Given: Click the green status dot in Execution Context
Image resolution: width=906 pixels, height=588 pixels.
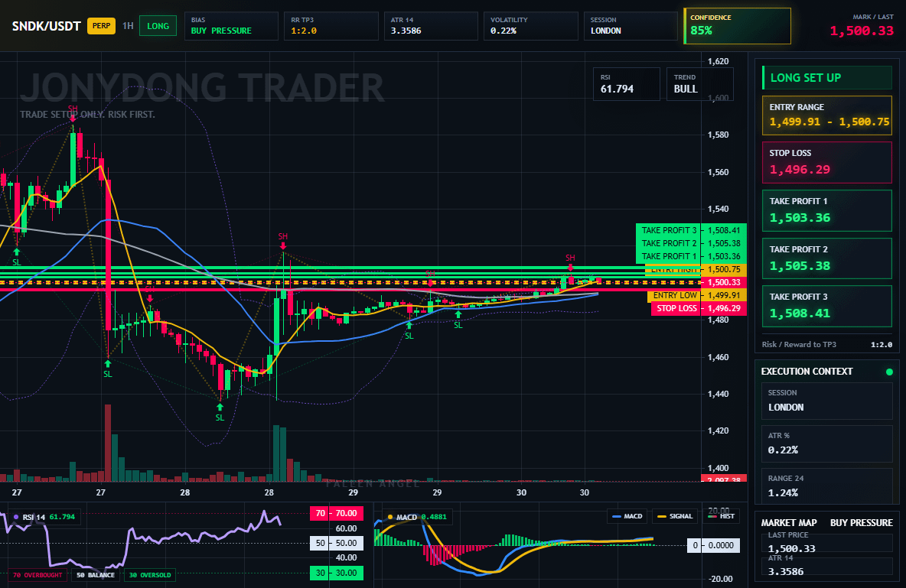Looking at the screenshot, I should (889, 372).
